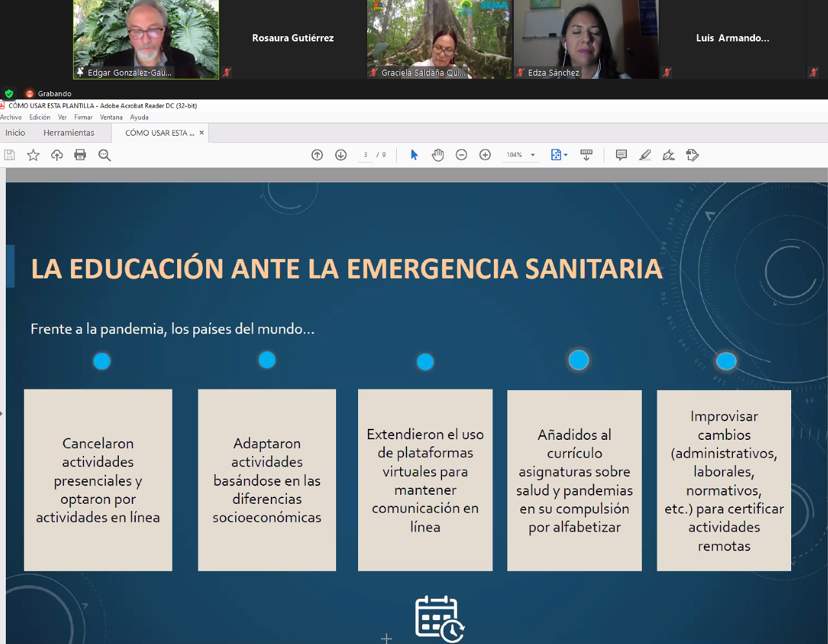This screenshot has height=644, width=828.
Task: Click the Save file icon
Action: point(10,155)
